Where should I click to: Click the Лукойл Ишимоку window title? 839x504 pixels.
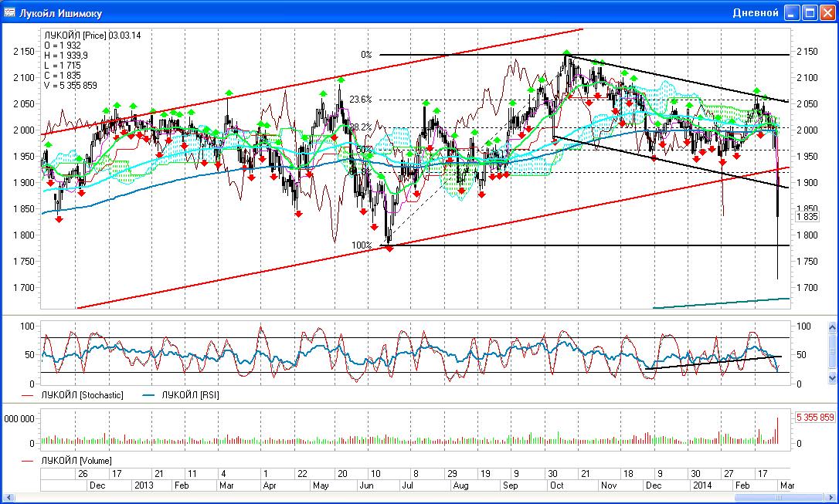coord(60,13)
